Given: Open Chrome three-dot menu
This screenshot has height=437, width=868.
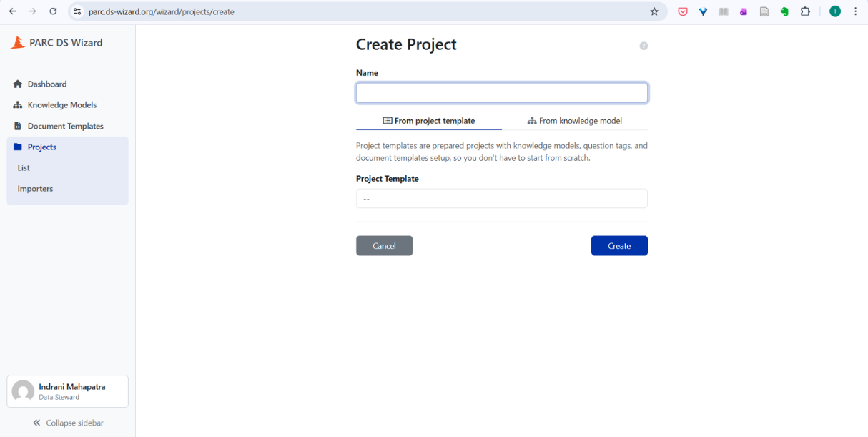Looking at the screenshot, I should click(856, 11).
